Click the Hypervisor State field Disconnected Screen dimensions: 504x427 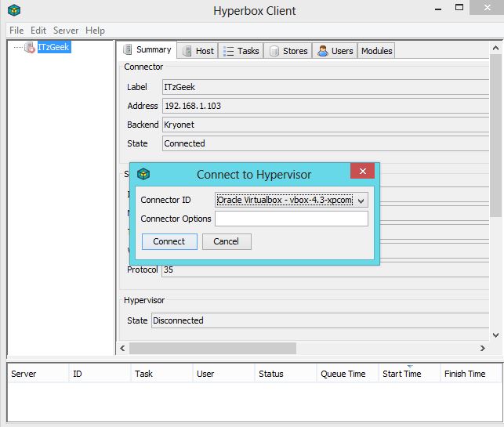click(320, 320)
